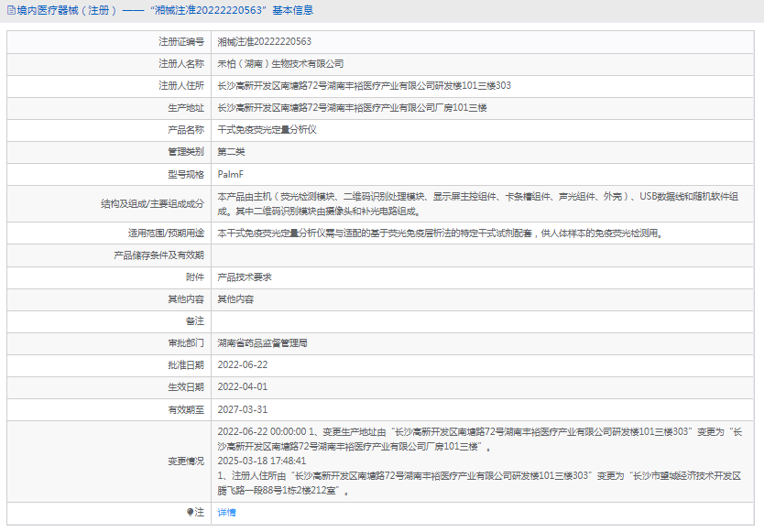The width and height of the screenshot is (764, 532).
Task: Click the 审批部门 row label
Action: pos(186,343)
